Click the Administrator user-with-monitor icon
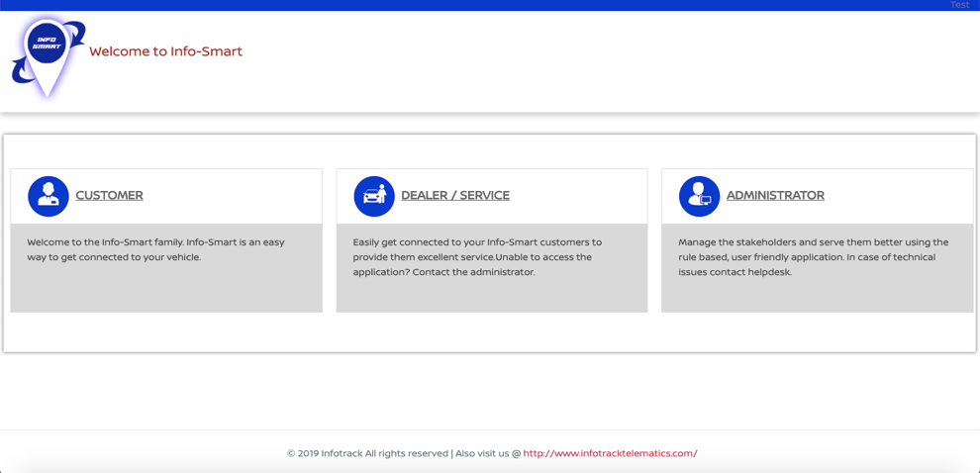This screenshot has width=980, height=473. click(699, 196)
